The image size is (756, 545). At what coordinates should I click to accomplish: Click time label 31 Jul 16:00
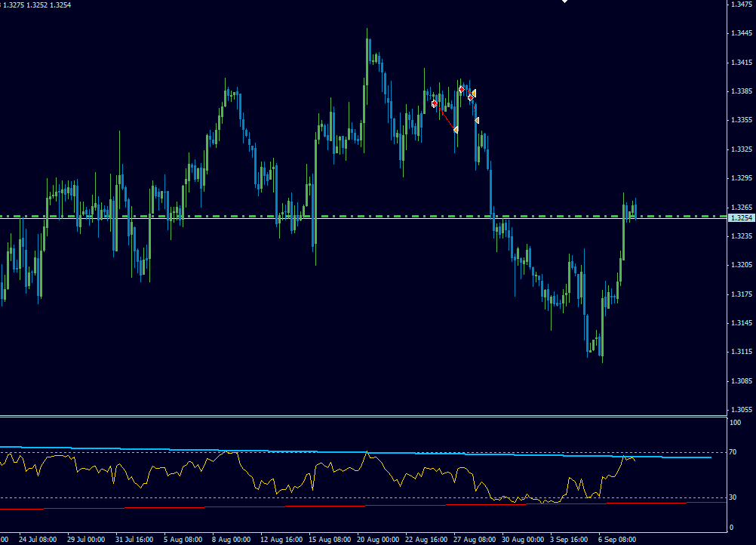tap(134, 539)
